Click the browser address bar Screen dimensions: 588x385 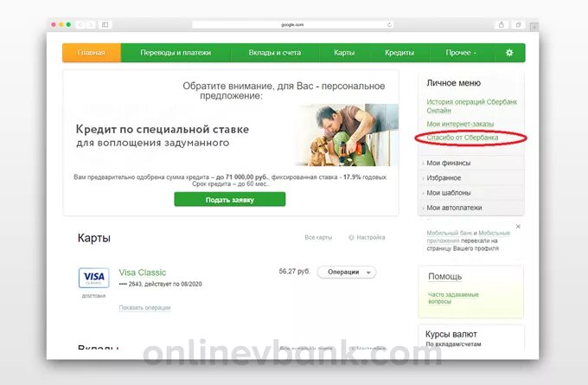tap(292, 25)
